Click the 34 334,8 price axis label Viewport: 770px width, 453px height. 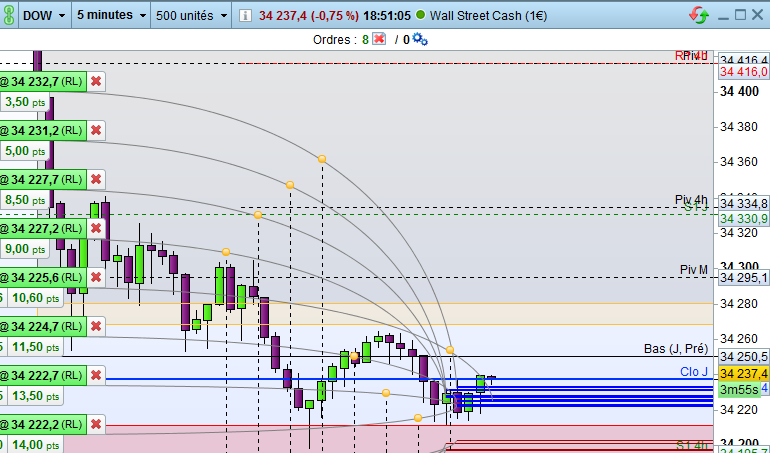tap(743, 203)
